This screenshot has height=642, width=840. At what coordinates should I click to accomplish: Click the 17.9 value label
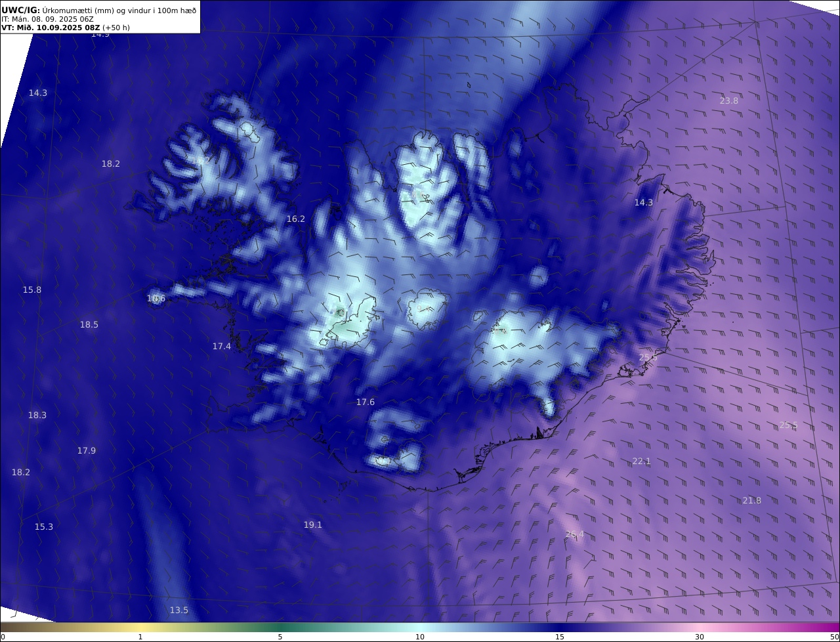87,450
